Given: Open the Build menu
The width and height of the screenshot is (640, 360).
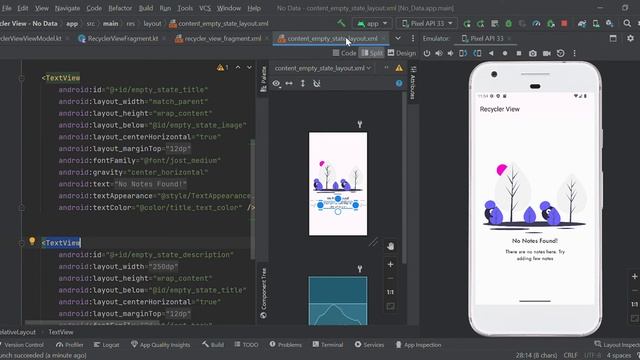Looking at the screenshot, I should [146, 8].
